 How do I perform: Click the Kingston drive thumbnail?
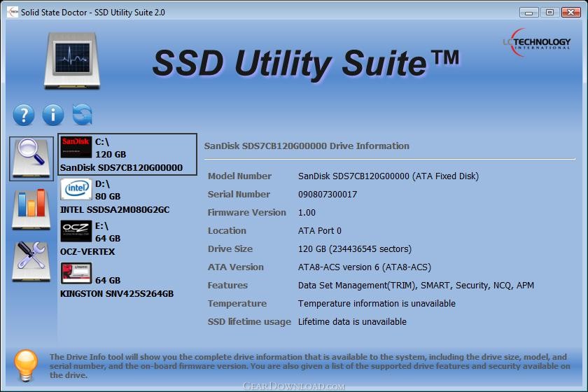[76, 273]
